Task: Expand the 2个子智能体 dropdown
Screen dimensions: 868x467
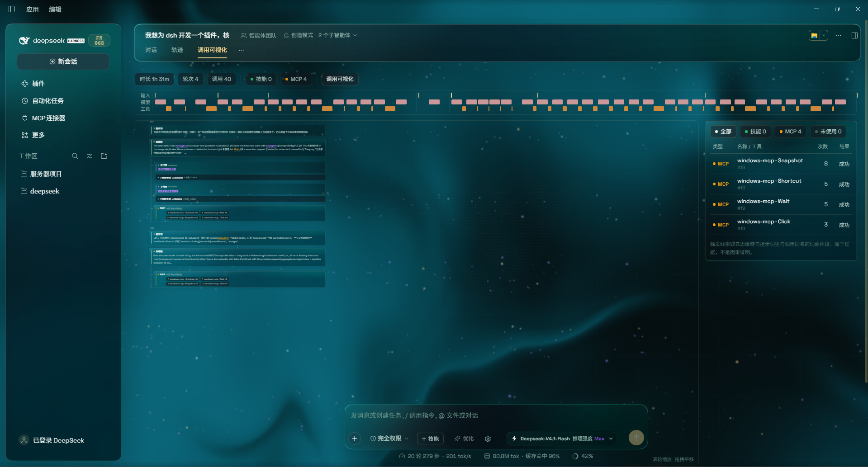Action: pos(337,35)
